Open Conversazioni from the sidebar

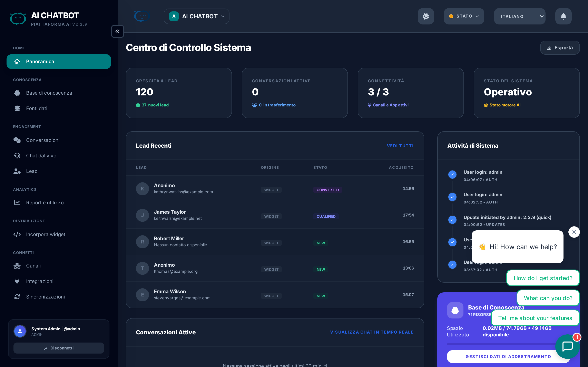click(43, 140)
